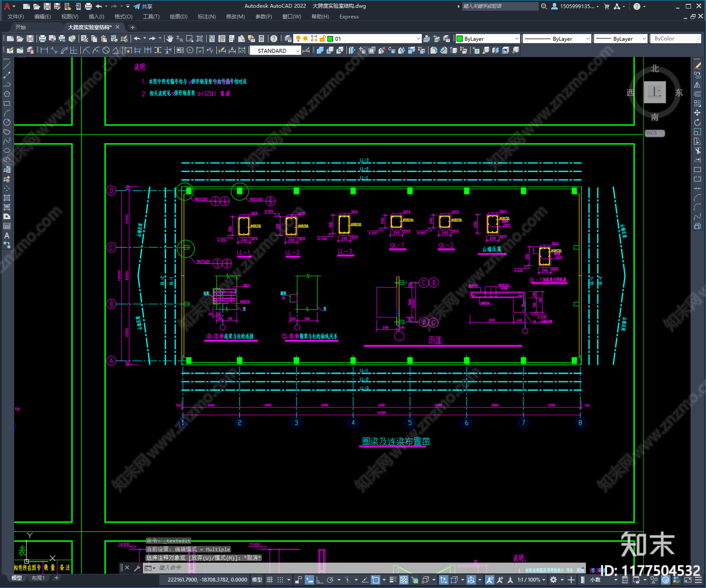Toggle lineweight display in status bar
Image resolution: width=706 pixels, height=588 pixels.
[x=393, y=580]
